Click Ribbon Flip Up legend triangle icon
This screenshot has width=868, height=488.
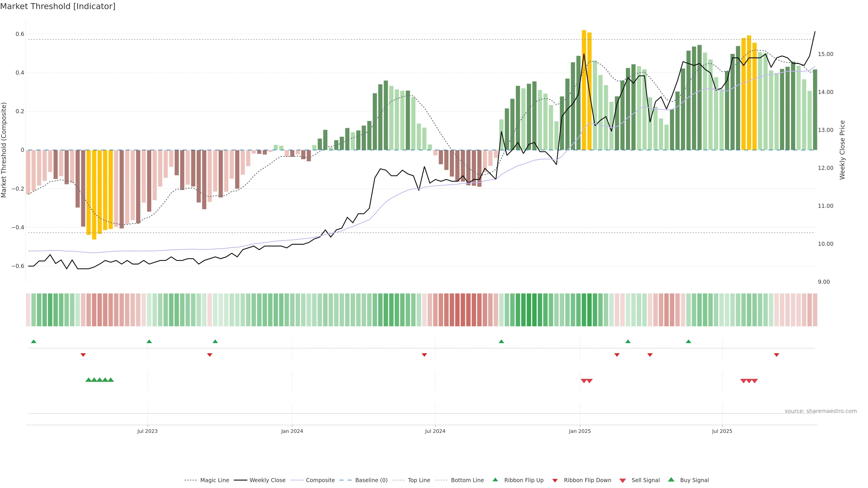pos(495,480)
